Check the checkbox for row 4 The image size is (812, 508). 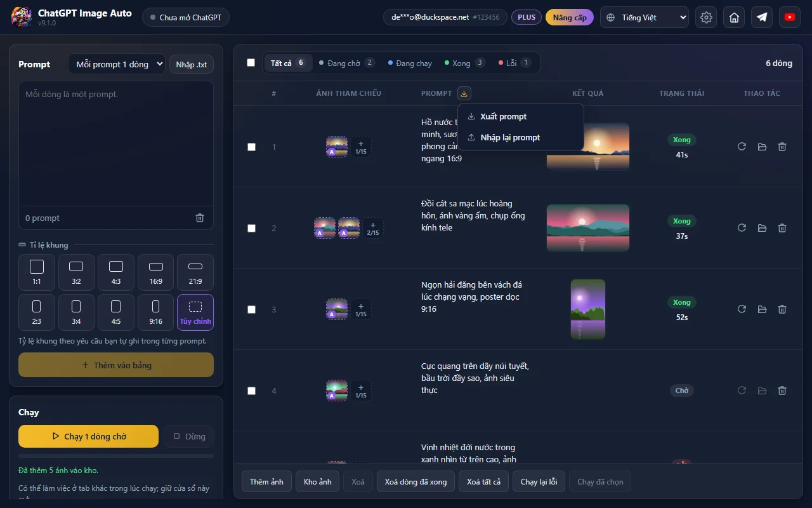[251, 391]
